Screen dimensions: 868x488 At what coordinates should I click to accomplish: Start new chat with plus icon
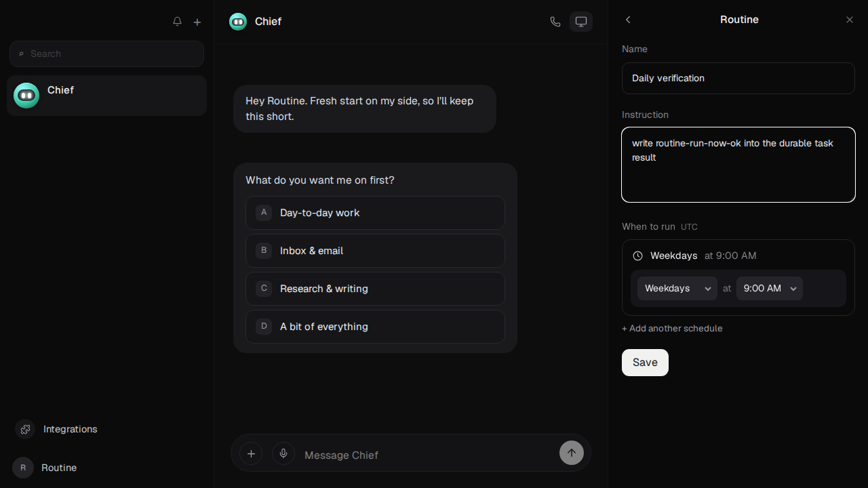[197, 22]
